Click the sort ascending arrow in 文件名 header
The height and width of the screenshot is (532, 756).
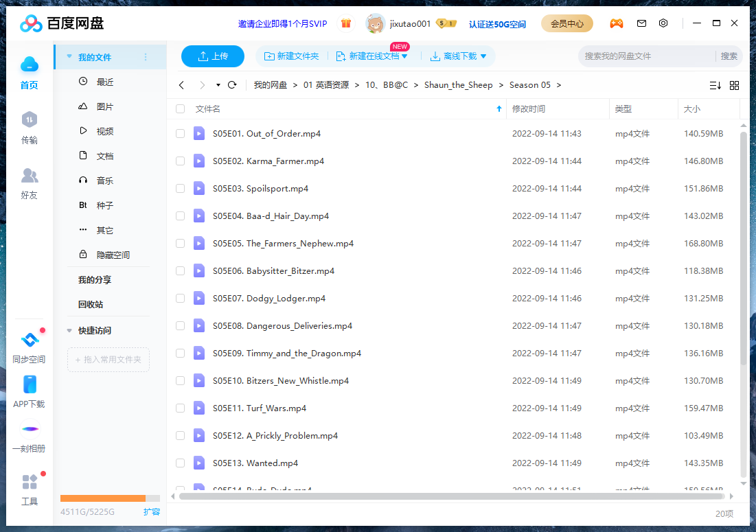499,109
